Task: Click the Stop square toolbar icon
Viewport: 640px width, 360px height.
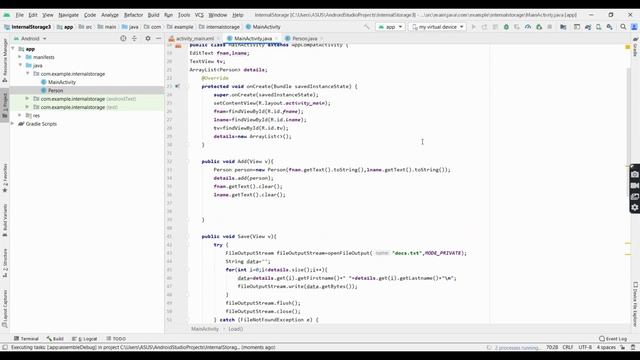Action: click(x=550, y=27)
